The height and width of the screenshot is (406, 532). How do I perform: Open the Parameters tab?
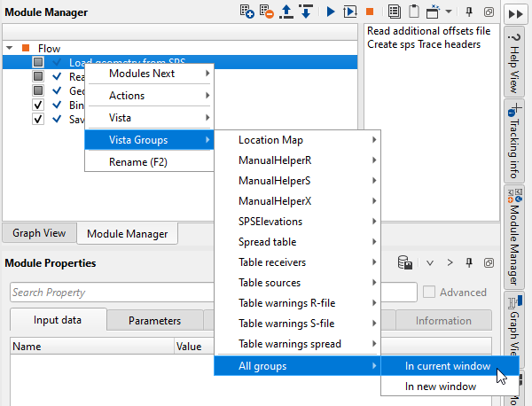[x=154, y=321]
